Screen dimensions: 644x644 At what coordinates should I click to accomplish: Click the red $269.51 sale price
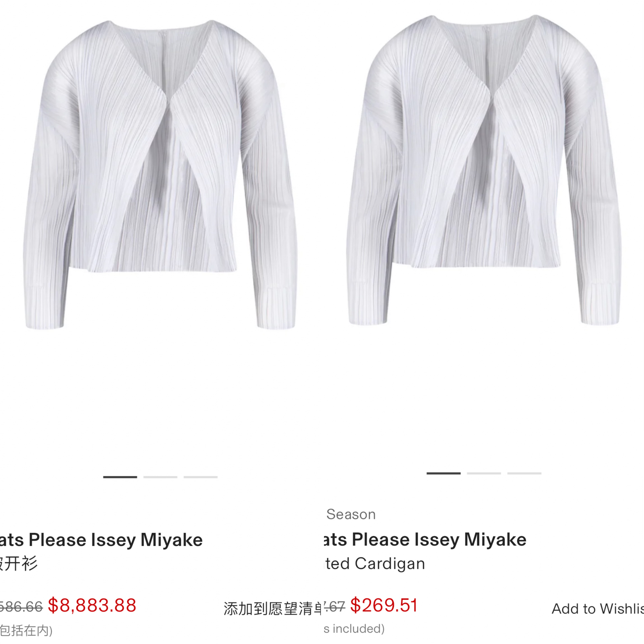pos(384,605)
